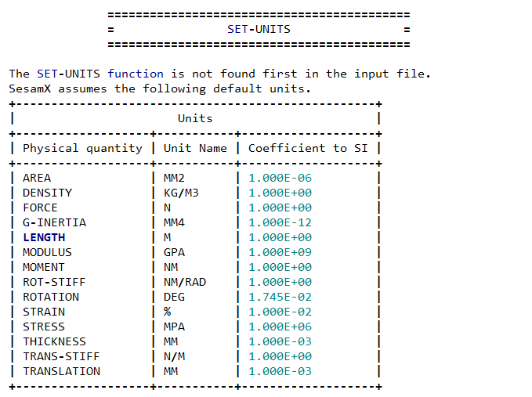This screenshot has height=397, width=532.
Task: Click the GPA unit name
Action: click(174, 253)
